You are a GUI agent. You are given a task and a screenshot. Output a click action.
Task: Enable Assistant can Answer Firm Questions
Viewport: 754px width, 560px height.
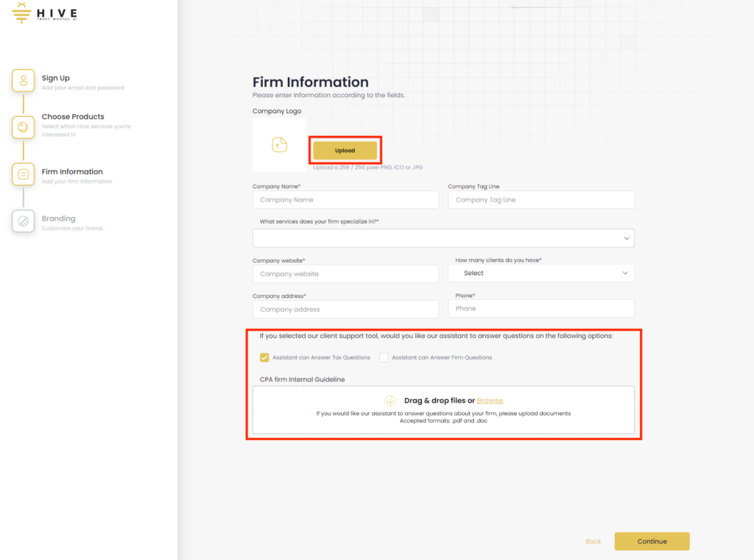point(384,358)
